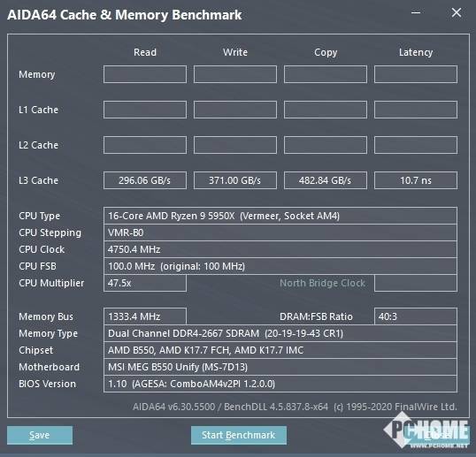This screenshot has width=476, height=457.
Task: Click the L2 Cache Copy field
Action: coord(326,145)
